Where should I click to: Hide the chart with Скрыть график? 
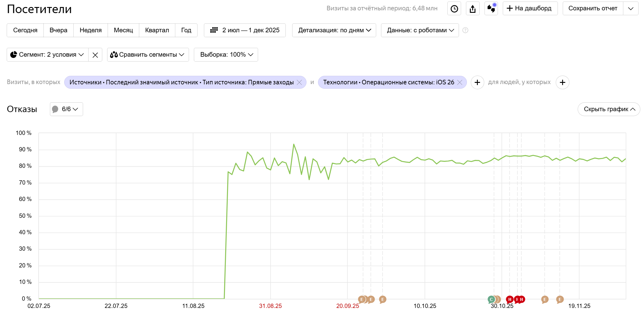click(609, 109)
